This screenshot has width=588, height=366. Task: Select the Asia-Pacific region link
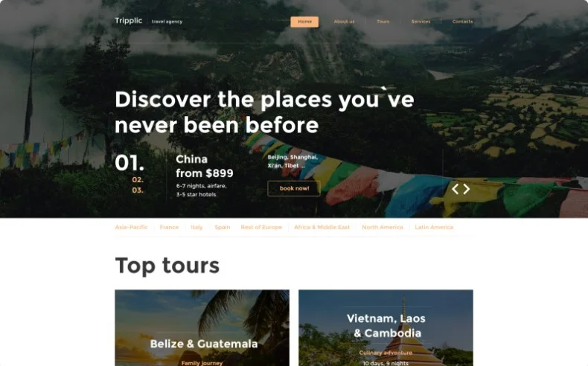(x=131, y=227)
